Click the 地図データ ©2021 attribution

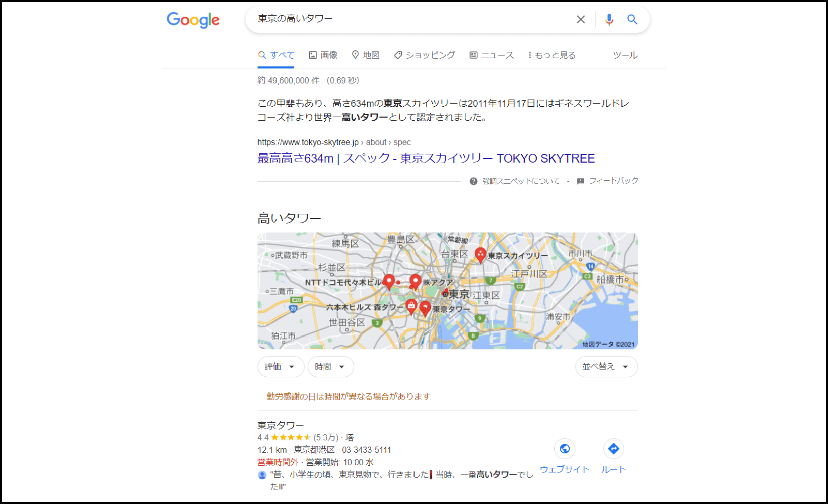tap(608, 344)
